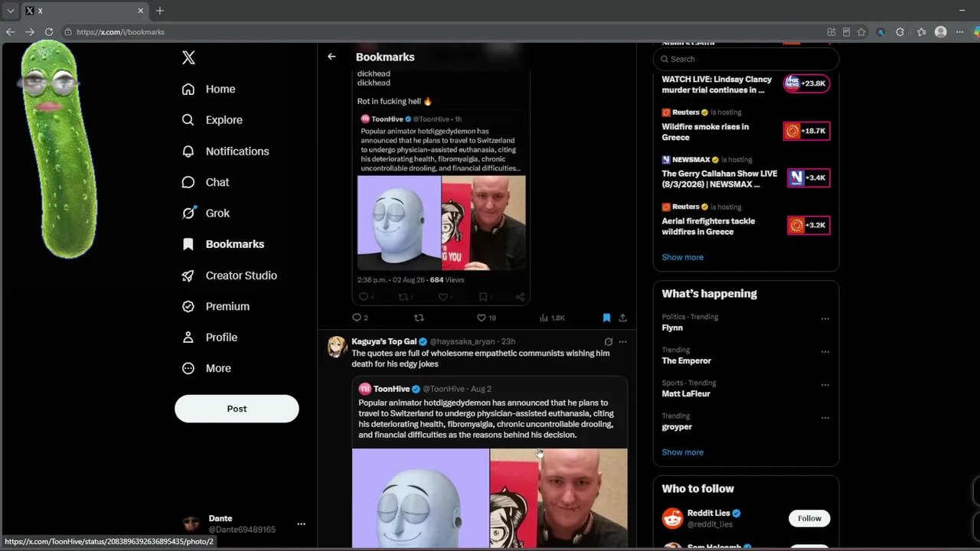980x551 pixels.
Task: Click the Grok icon on Kaguya's Top Gal post
Action: pos(609,342)
